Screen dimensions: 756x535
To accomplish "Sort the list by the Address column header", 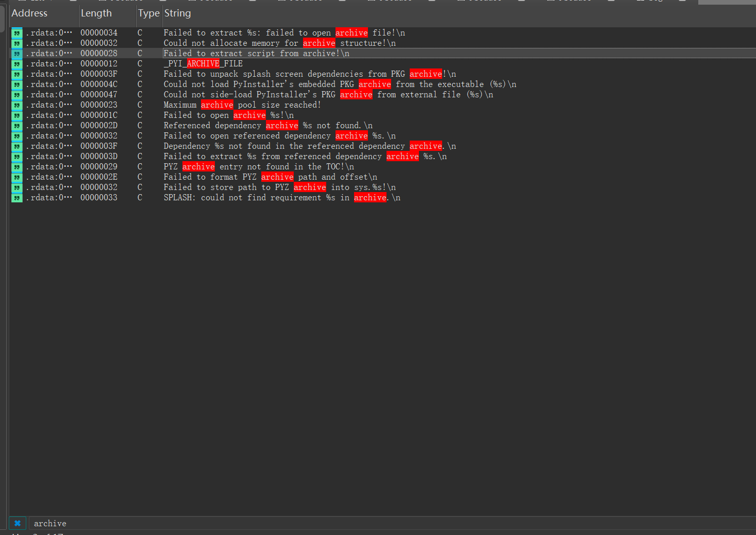I will pyautogui.click(x=29, y=13).
